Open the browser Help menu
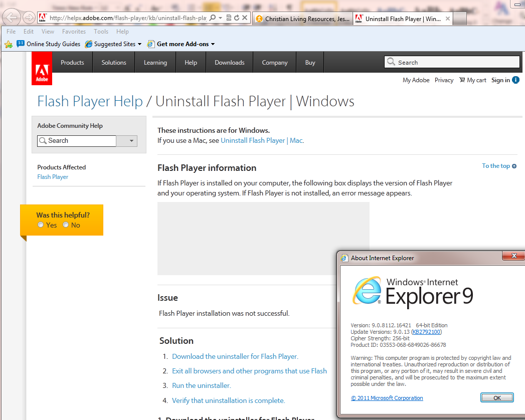 tap(122, 32)
